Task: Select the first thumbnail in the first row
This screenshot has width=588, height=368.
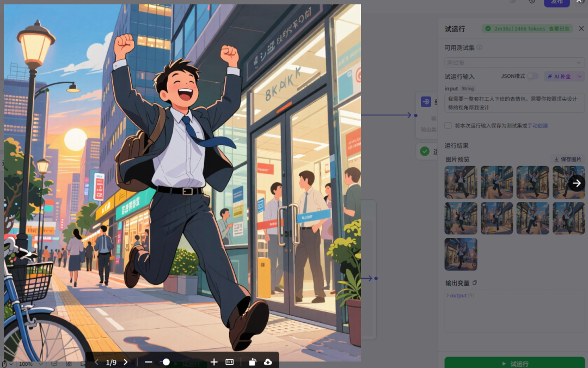Action: [x=461, y=182]
